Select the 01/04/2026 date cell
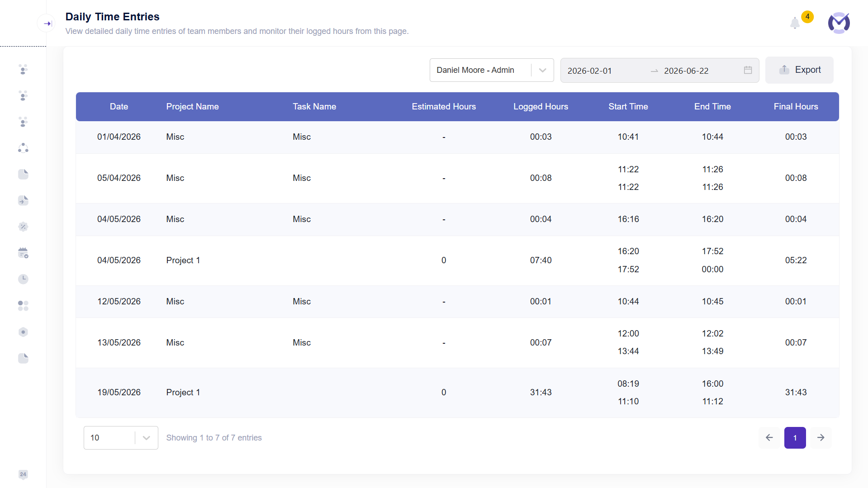 pyautogui.click(x=119, y=137)
